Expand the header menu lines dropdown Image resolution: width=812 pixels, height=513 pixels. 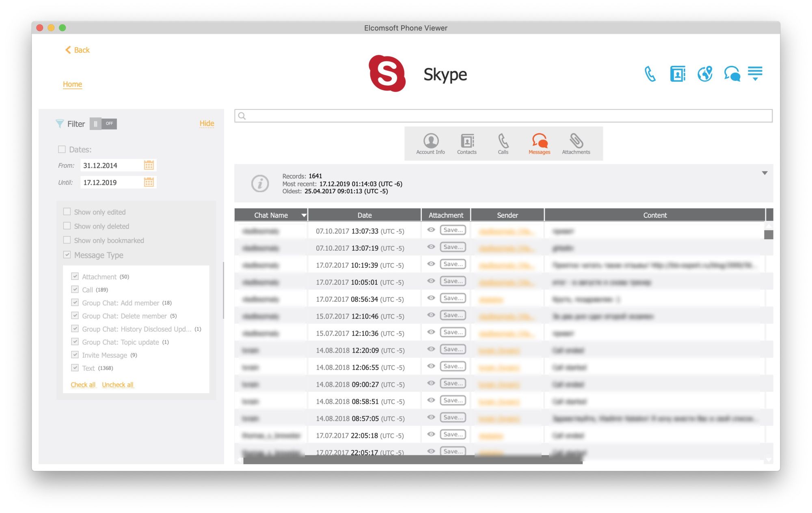click(755, 74)
